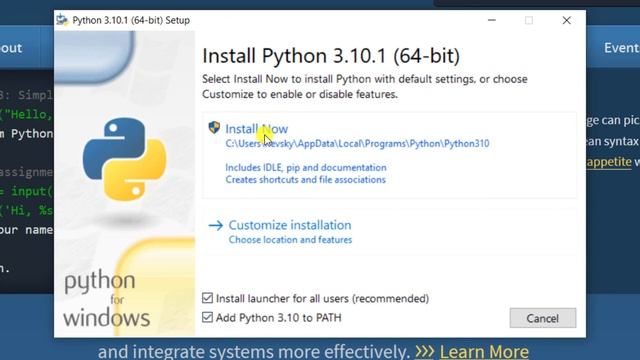The width and height of the screenshot is (640, 360).
Task: Open Learn More link on background page
Action: tap(484, 352)
